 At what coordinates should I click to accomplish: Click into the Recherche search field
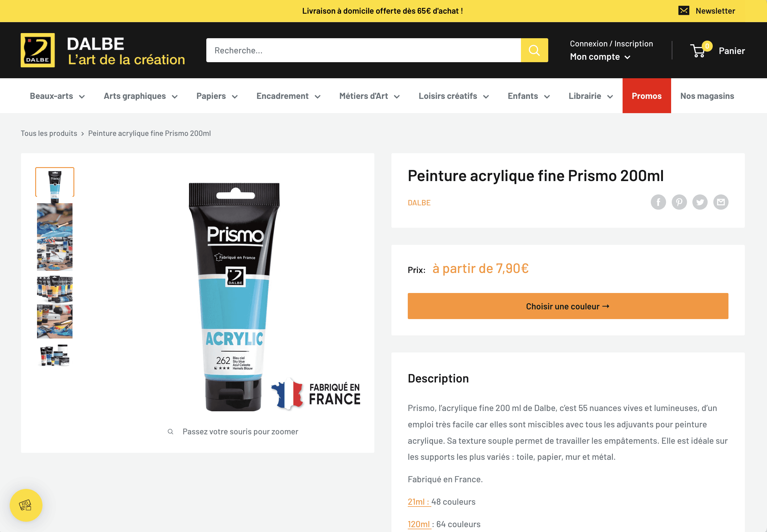tap(363, 50)
